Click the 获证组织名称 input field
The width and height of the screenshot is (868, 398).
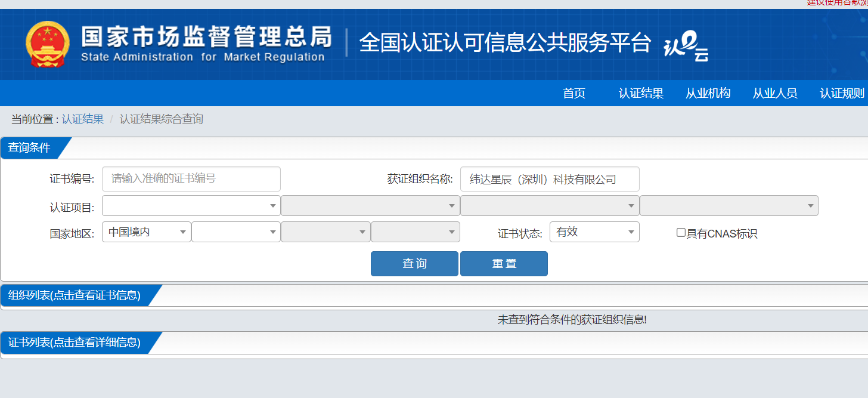(x=550, y=179)
